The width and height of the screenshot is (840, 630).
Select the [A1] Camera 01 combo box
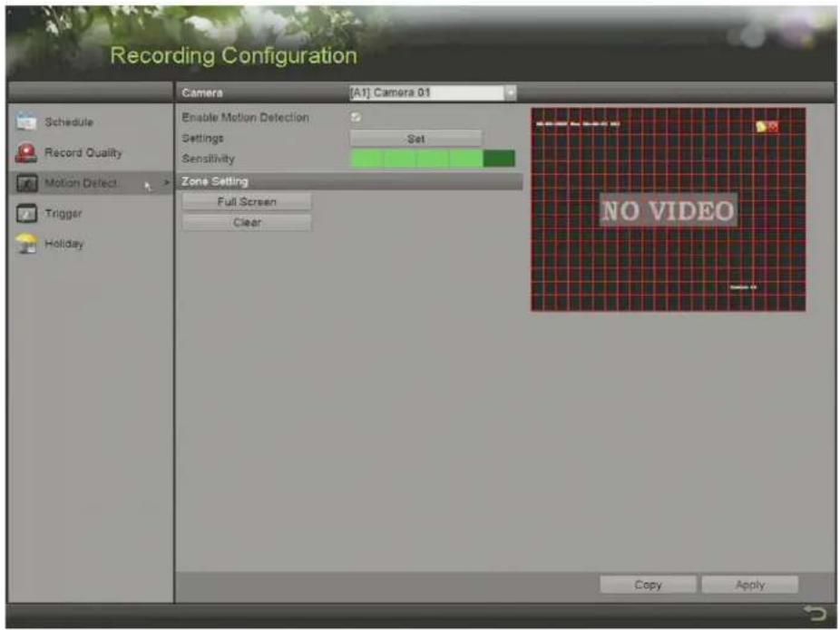[433, 92]
